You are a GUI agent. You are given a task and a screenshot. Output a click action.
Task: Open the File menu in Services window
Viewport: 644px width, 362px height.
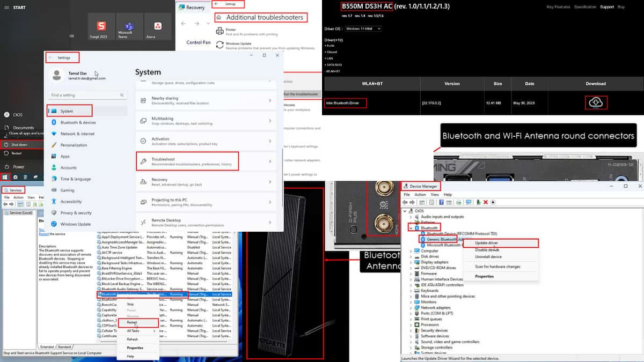(x=7, y=197)
